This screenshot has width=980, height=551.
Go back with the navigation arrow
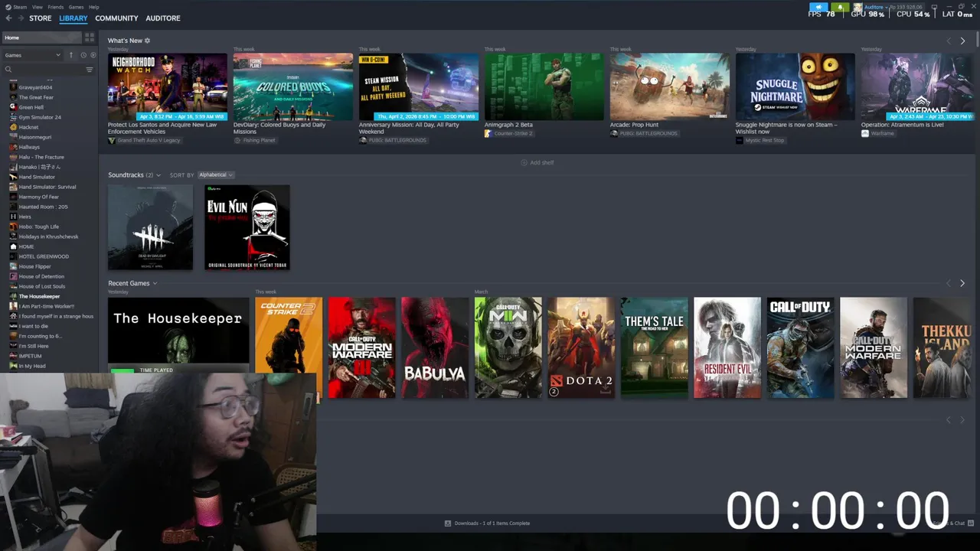8,18
